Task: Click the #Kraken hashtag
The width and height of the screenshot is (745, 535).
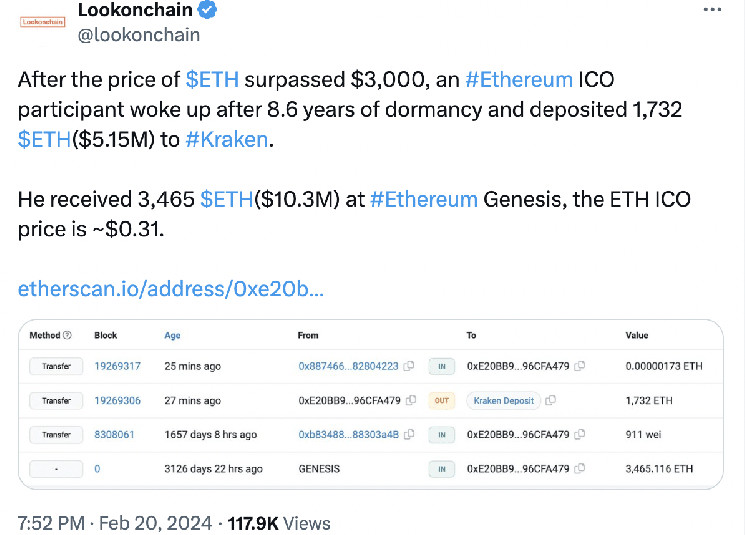Action: (x=227, y=139)
